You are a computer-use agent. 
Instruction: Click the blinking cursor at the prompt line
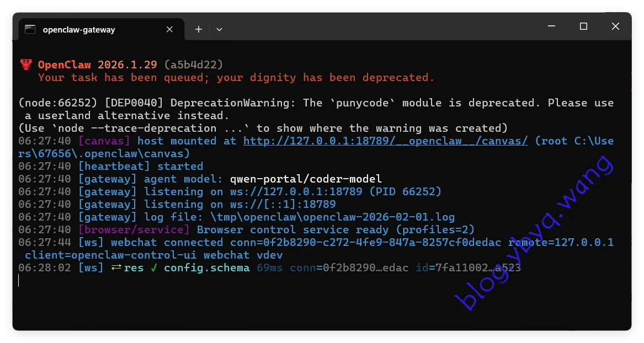tap(19, 280)
